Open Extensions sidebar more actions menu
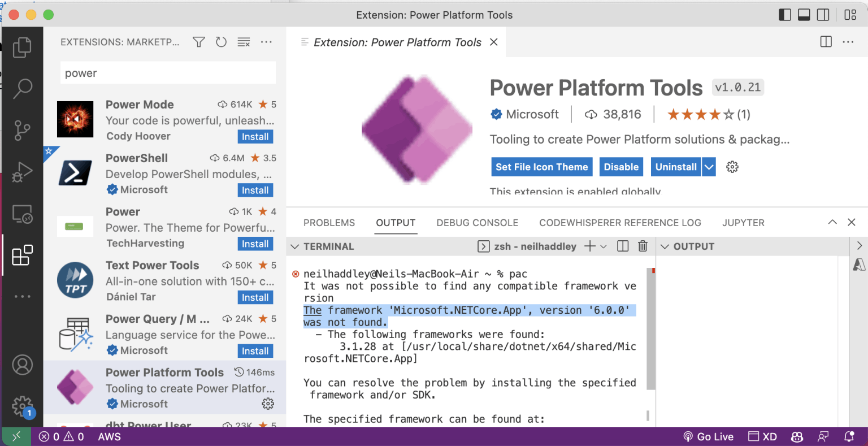Screen dimensions: 868x446 click(x=266, y=42)
